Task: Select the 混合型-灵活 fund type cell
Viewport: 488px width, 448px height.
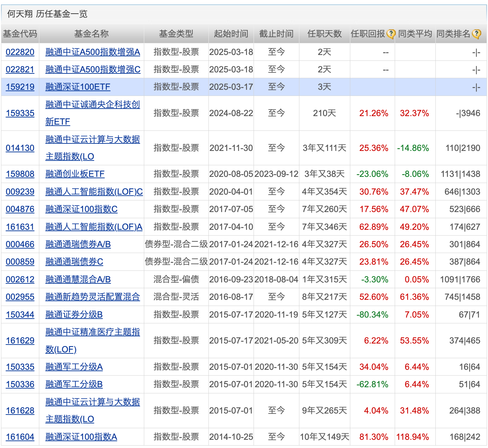Action: (x=176, y=297)
